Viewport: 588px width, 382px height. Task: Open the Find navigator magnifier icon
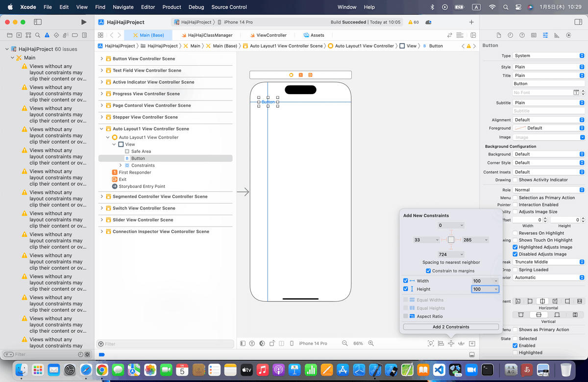tap(37, 35)
